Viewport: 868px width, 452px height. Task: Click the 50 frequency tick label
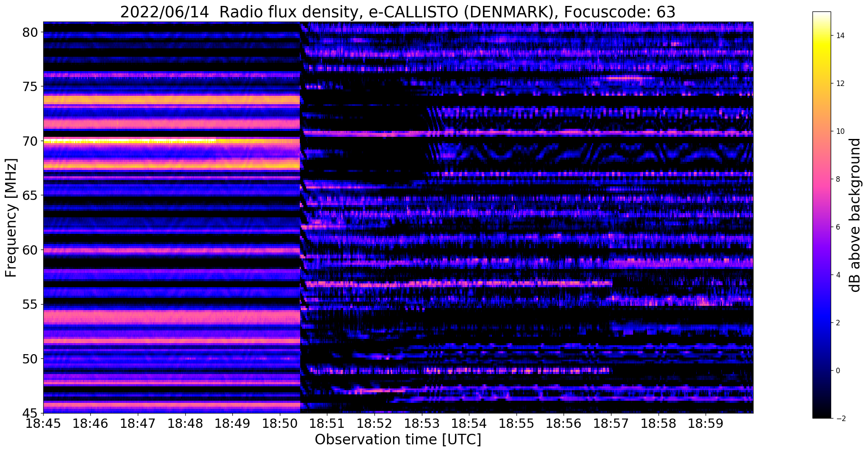point(30,359)
